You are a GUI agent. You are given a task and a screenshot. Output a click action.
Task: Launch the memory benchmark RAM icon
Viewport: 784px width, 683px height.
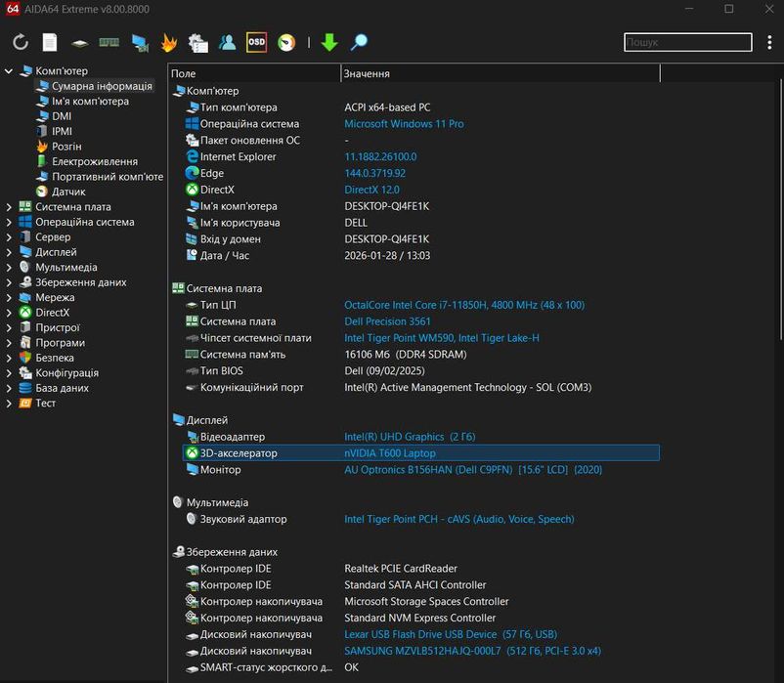tap(109, 42)
